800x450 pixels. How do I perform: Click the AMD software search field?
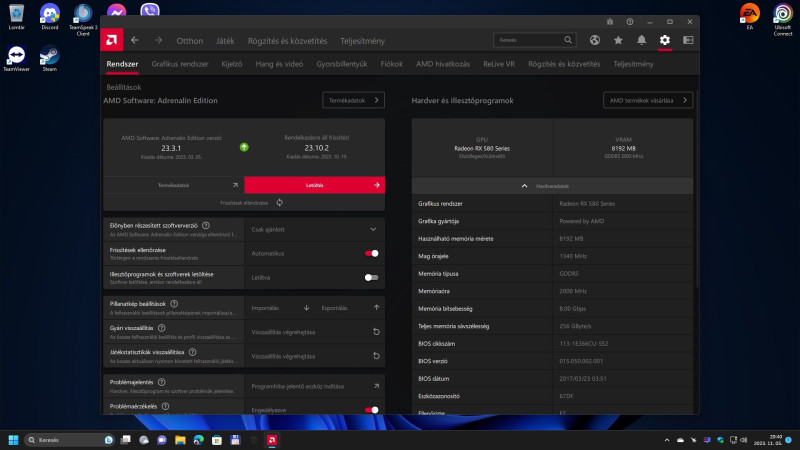[535, 40]
